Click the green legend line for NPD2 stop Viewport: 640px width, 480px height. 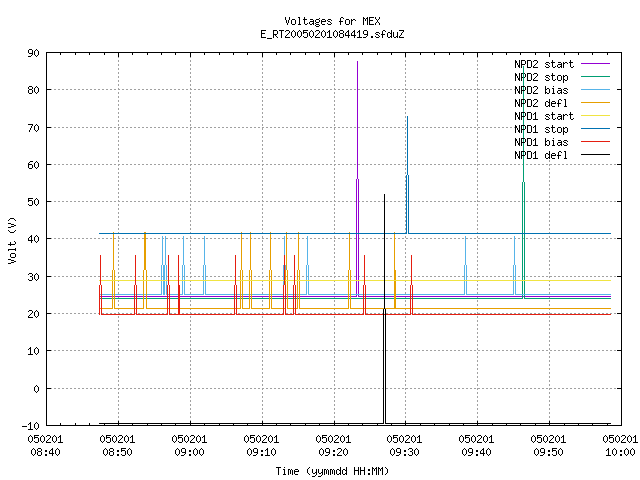point(596,77)
